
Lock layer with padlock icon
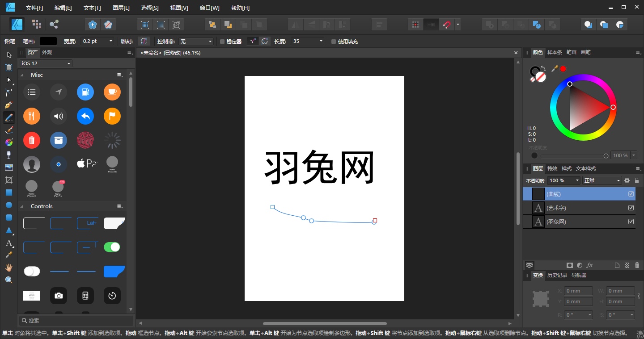click(x=637, y=180)
